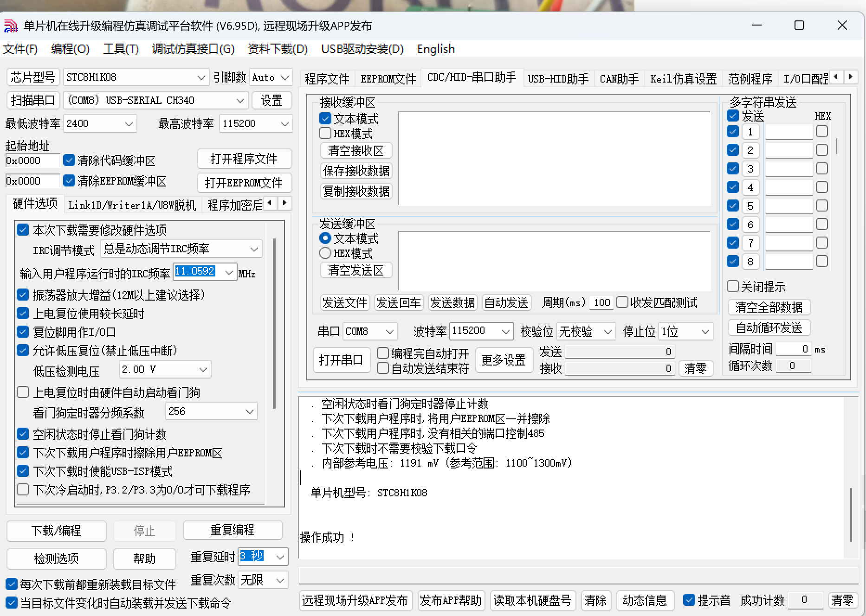Expand the 重复次数 无限 dropdown
This screenshot has width=866, height=616.
pyautogui.click(x=280, y=580)
